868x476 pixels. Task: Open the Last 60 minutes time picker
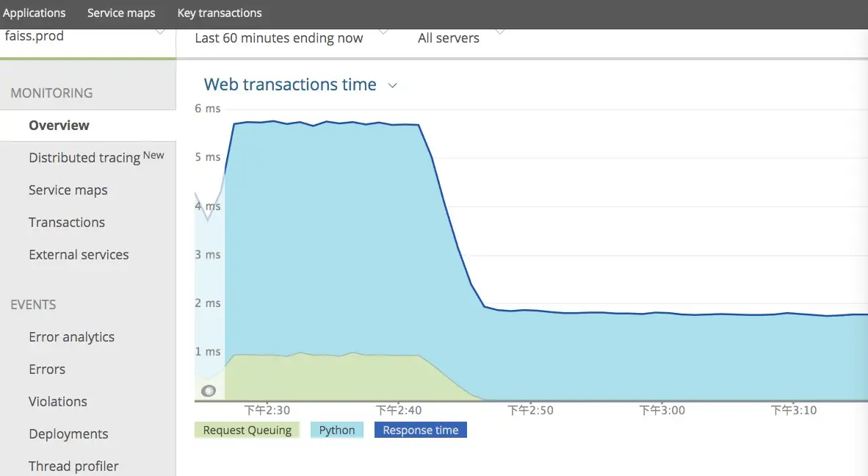click(x=291, y=37)
